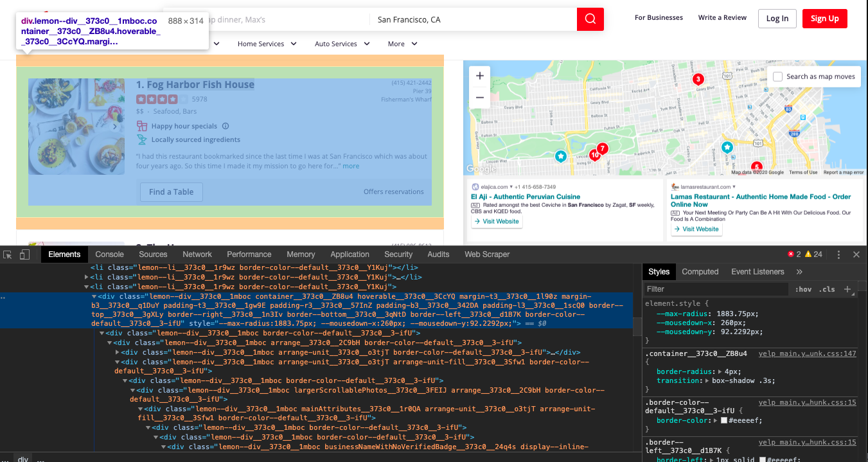Switch to the Computed tab
Viewport: 868px width, 462px height.
(700, 271)
